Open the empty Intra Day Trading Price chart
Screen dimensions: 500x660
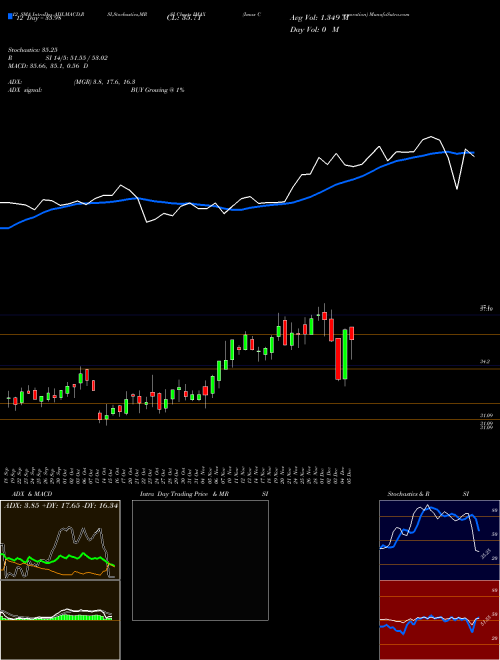tap(200, 560)
